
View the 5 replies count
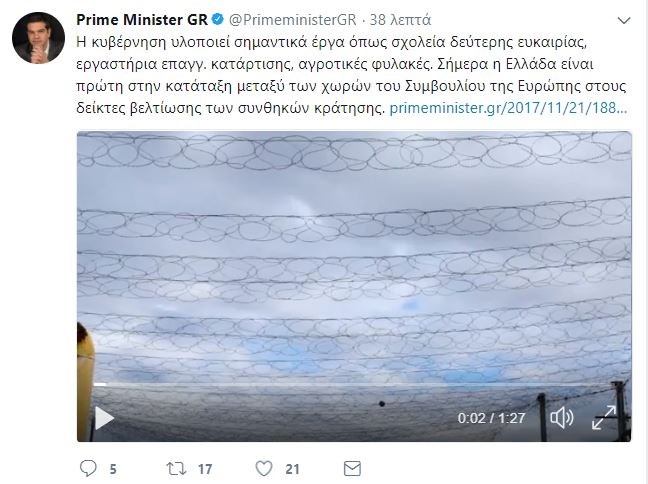coord(113,469)
